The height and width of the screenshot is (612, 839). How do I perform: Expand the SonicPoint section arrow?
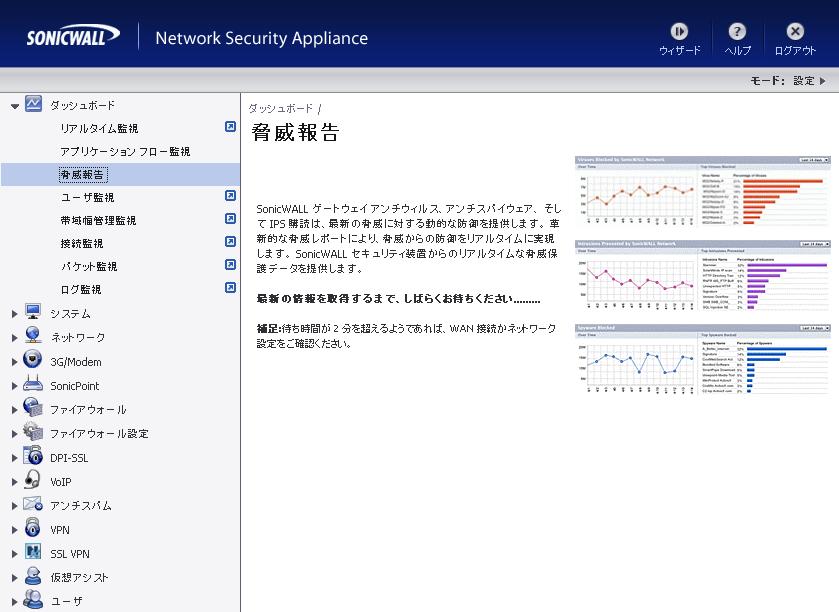(x=14, y=386)
